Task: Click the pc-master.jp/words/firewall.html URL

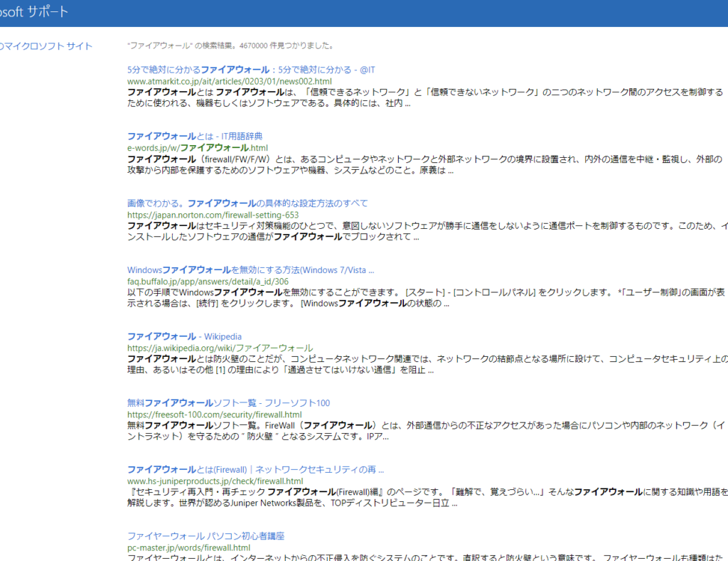Action: coord(188,548)
